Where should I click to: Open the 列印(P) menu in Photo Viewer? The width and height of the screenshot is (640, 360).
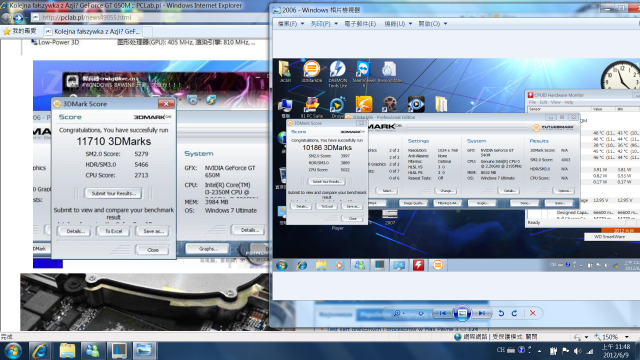(x=324, y=24)
